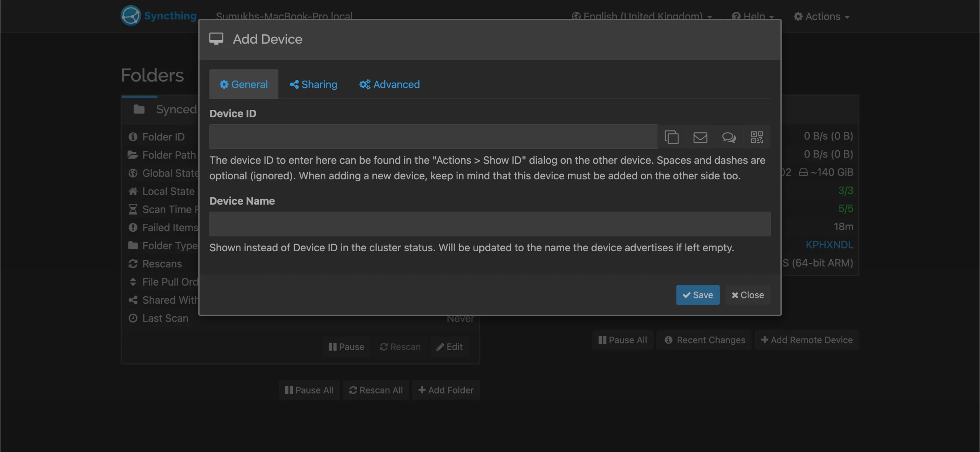This screenshot has width=980, height=452.
Task: Open the Sharing tab
Action: [x=314, y=85]
